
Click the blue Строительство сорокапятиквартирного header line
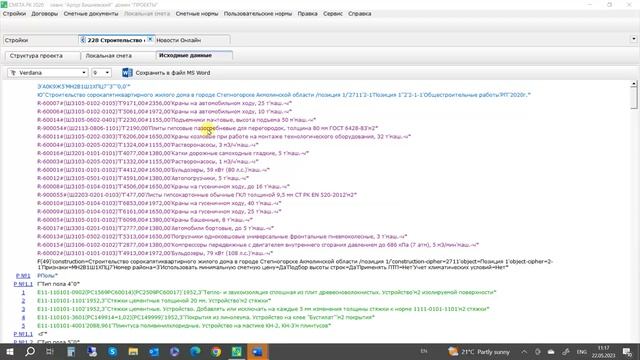click(x=284, y=95)
